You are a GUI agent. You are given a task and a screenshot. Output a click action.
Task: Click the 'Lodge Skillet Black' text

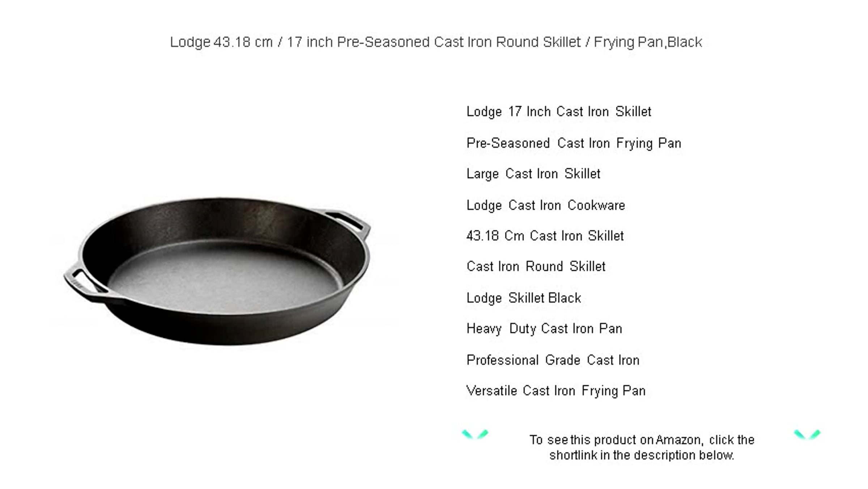pyautogui.click(x=524, y=298)
